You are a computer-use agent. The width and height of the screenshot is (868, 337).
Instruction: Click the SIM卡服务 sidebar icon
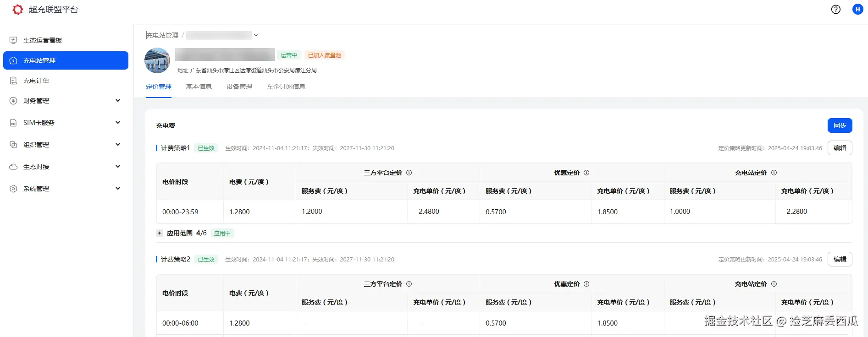(x=13, y=123)
